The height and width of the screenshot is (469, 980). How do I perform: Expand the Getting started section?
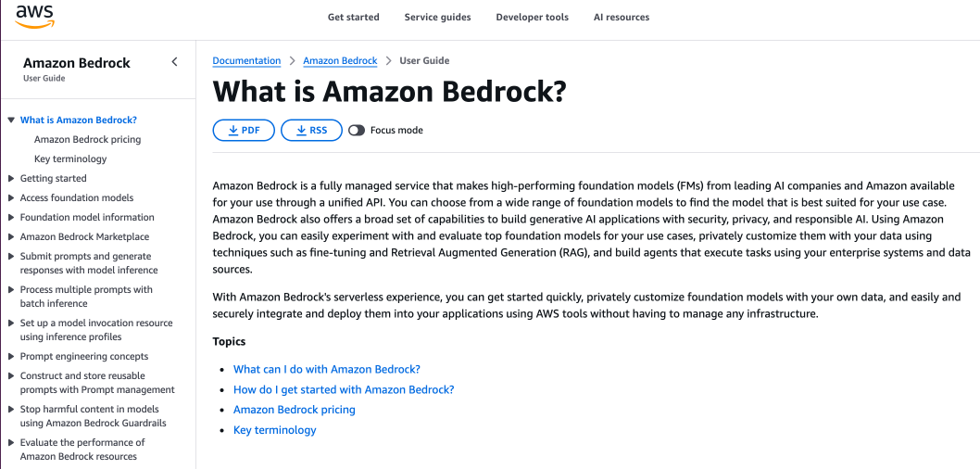point(11,179)
